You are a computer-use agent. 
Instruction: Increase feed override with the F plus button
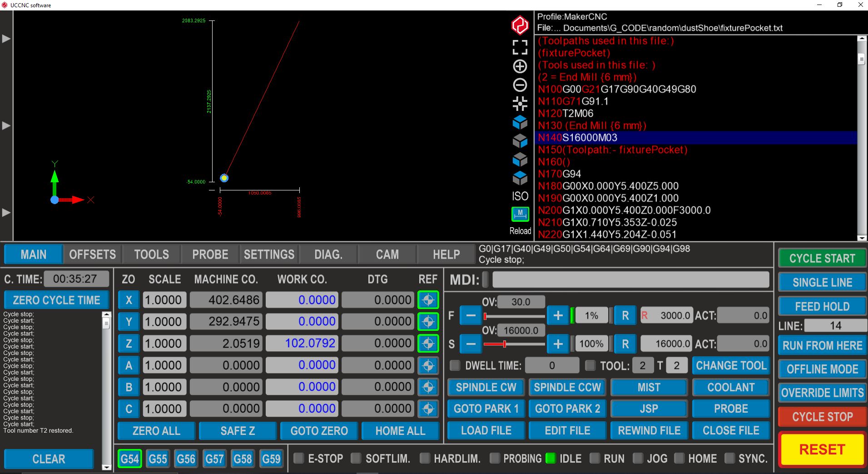coord(558,315)
